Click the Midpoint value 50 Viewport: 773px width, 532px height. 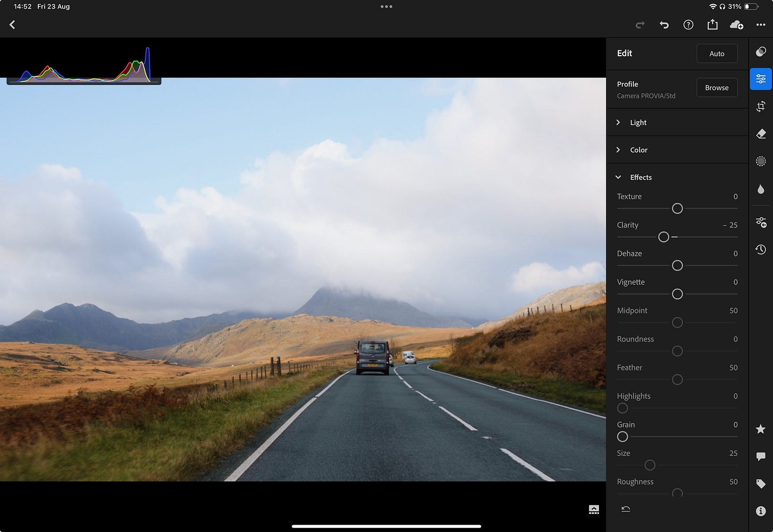tap(733, 311)
